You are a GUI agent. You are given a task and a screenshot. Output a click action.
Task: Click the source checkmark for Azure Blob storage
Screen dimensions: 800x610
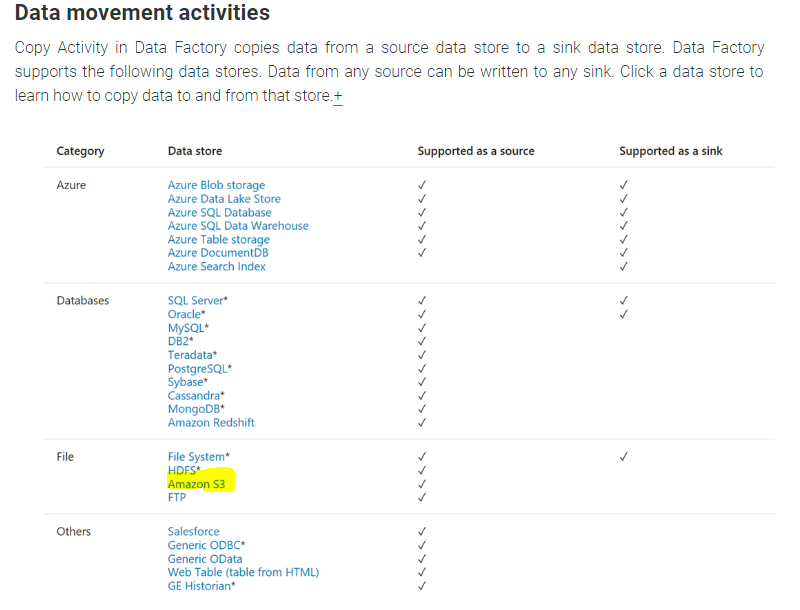[422, 185]
